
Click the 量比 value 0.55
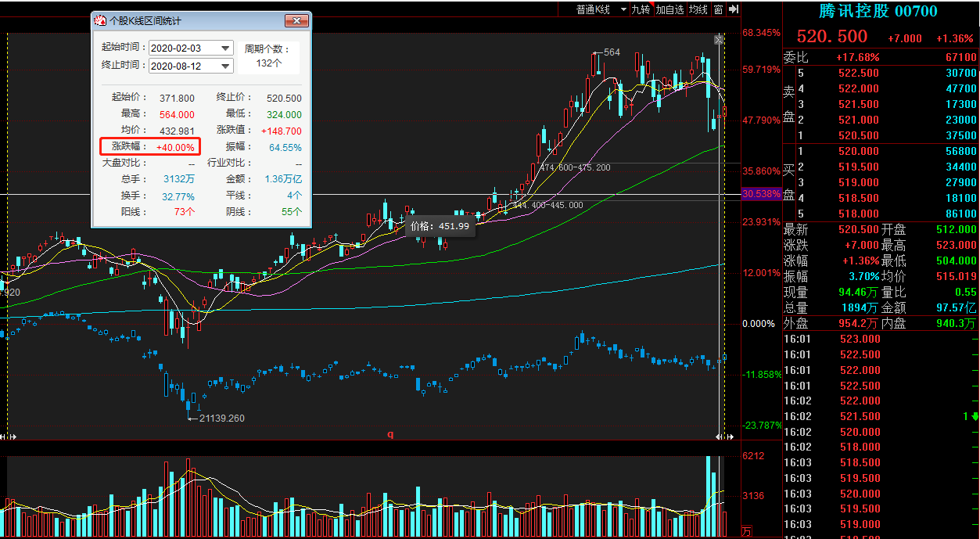coord(964,292)
